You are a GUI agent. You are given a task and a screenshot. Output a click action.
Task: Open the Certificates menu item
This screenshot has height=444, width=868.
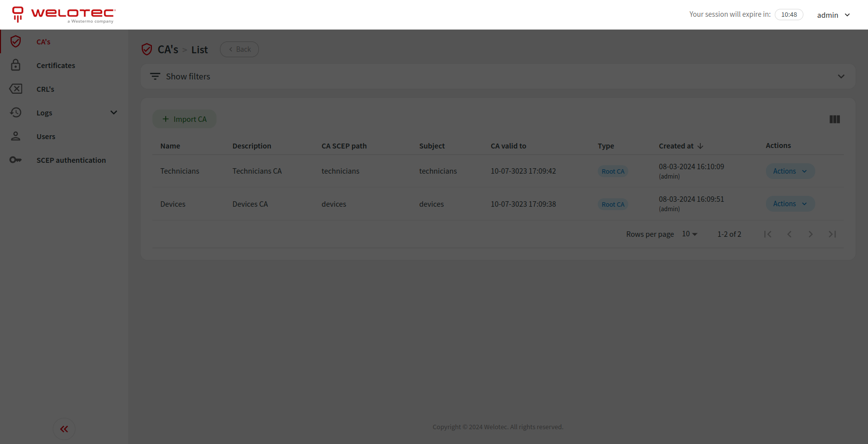pyautogui.click(x=56, y=66)
